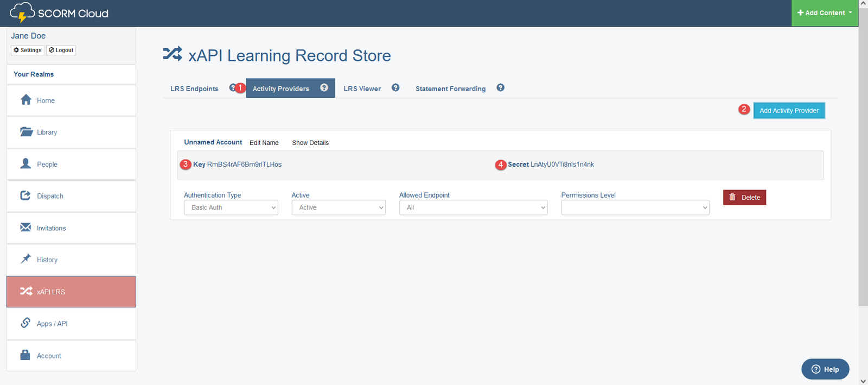Switch to the Statement Forwarding tab
The width and height of the screenshot is (868, 385).
pyautogui.click(x=450, y=89)
